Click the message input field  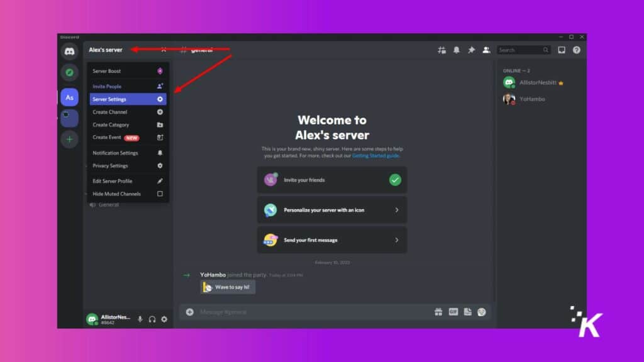coord(314,312)
